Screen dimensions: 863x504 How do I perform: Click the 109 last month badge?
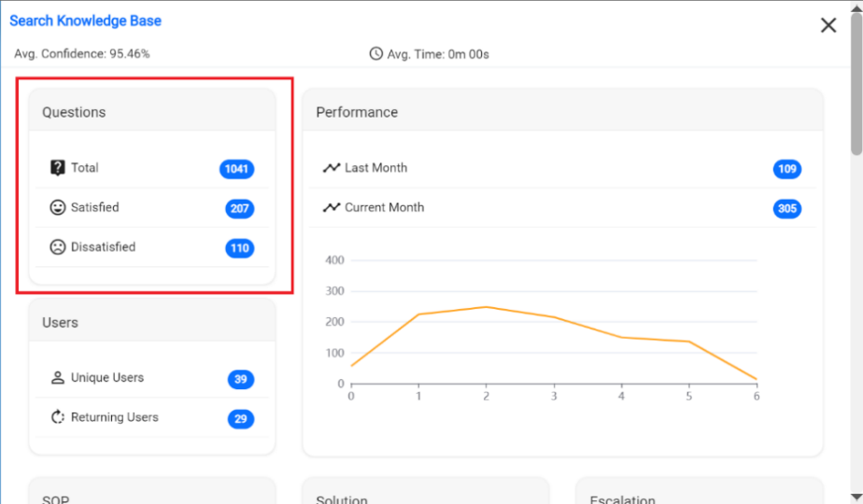[x=787, y=169]
